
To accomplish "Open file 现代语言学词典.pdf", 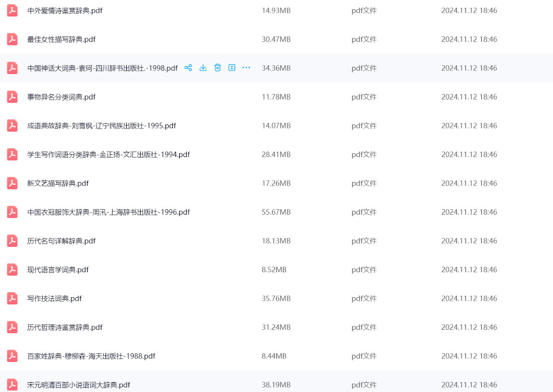I will (x=58, y=270).
